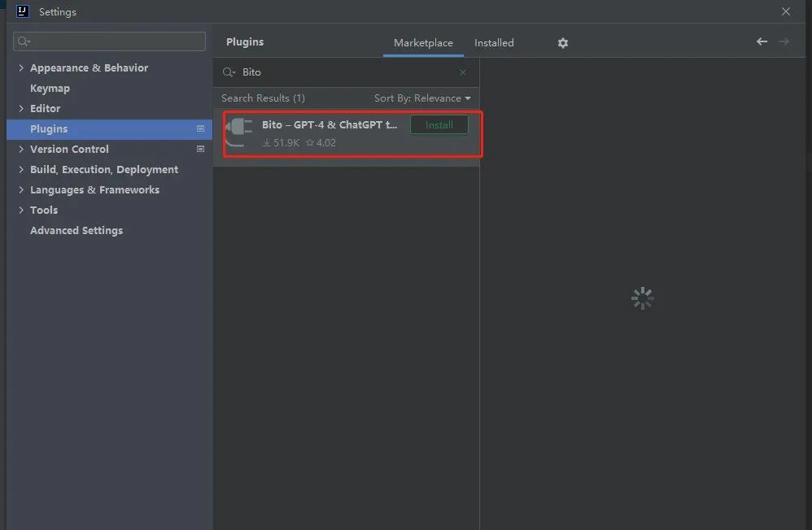Screen dimensions: 812x530
Task: Click the project-level icon beside Version Control
Action: coord(200,149)
